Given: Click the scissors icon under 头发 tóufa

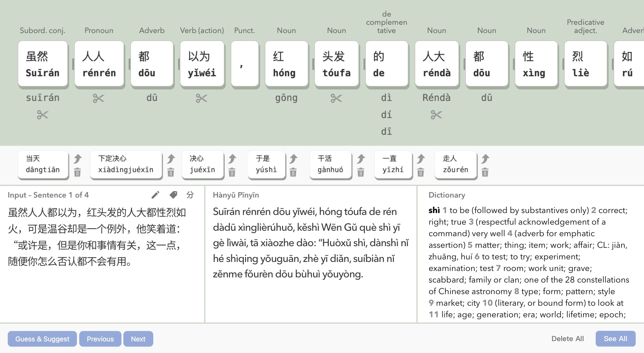Looking at the screenshot, I should pyautogui.click(x=336, y=98).
